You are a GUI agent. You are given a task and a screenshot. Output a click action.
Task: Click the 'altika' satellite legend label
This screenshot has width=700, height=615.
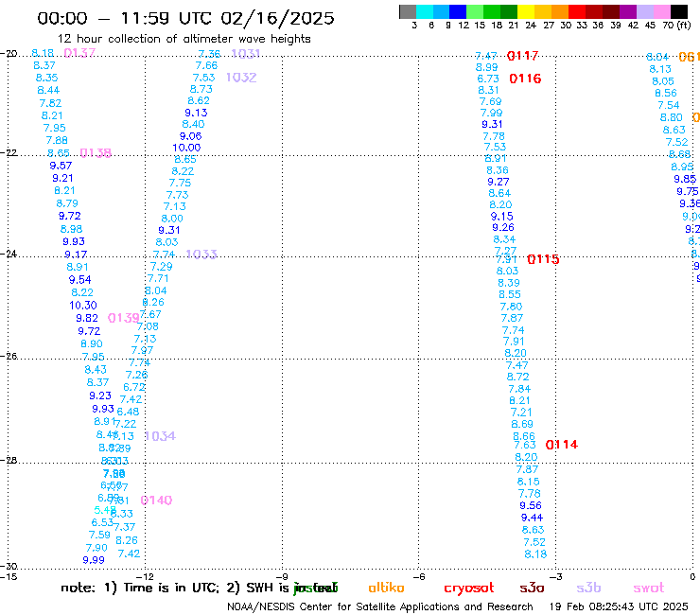[386, 588]
